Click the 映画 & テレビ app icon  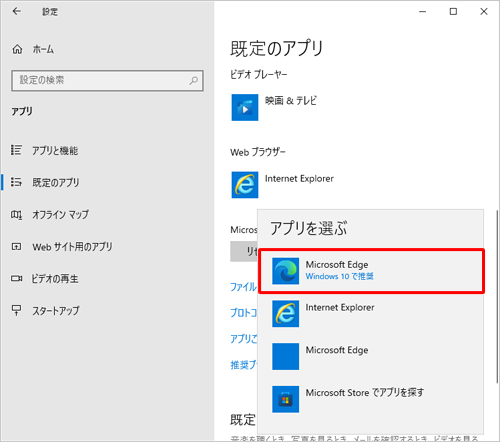click(245, 107)
